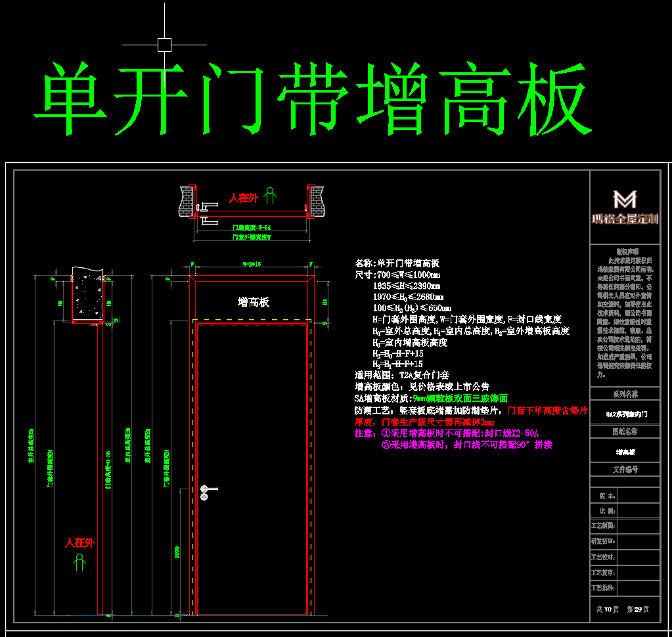Image resolution: width=672 pixels, height=637 pixels.
Task: Select the large green title 单开门带增高板
Action: click(309, 99)
